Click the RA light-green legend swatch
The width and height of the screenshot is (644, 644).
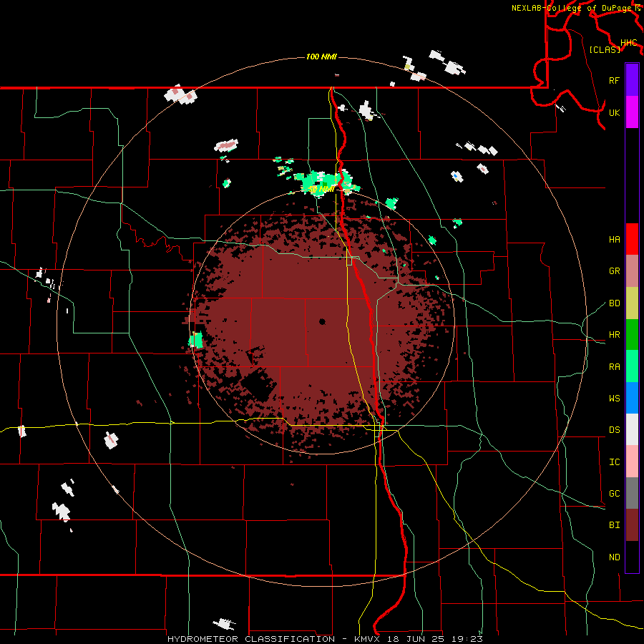pyautogui.click(x=632, y=366)
